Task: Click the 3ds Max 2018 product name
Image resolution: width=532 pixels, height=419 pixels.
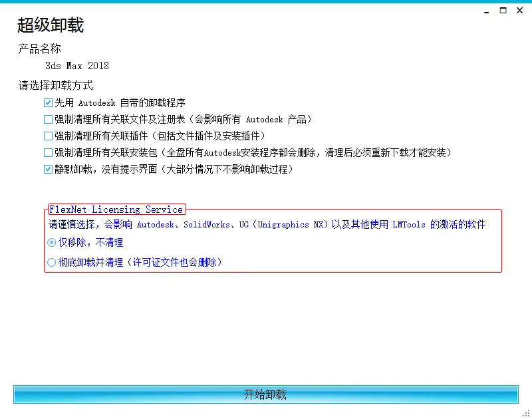Action: [77, 66]
